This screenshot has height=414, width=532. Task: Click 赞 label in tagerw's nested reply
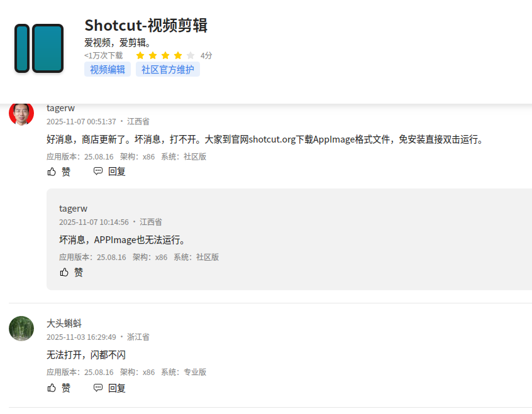79,272
